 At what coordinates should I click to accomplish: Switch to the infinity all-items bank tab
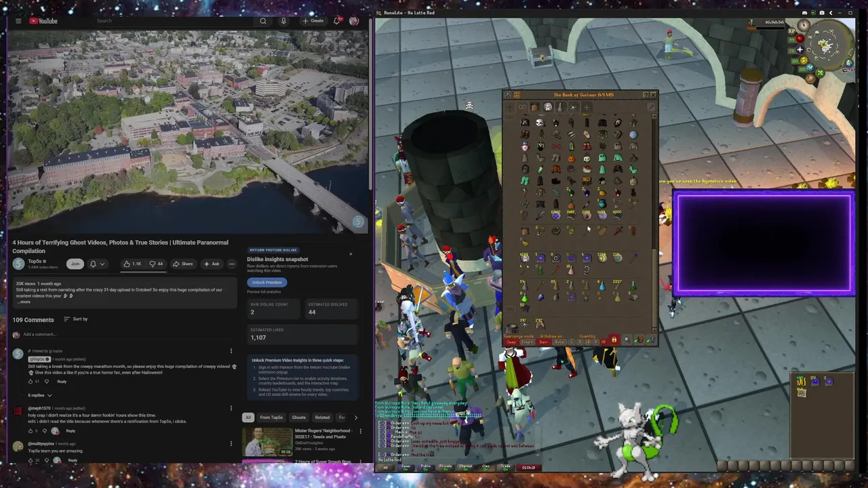pyautogui.click(x=522, y=107)
